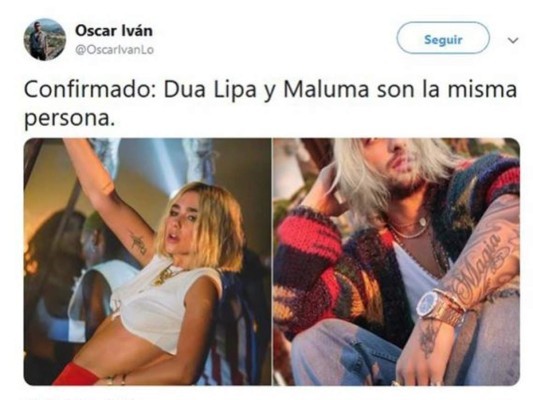Click the words 'Dua Lipa' in the tweet
This screenshot has height=400, width=533.
tap(210, 90)
